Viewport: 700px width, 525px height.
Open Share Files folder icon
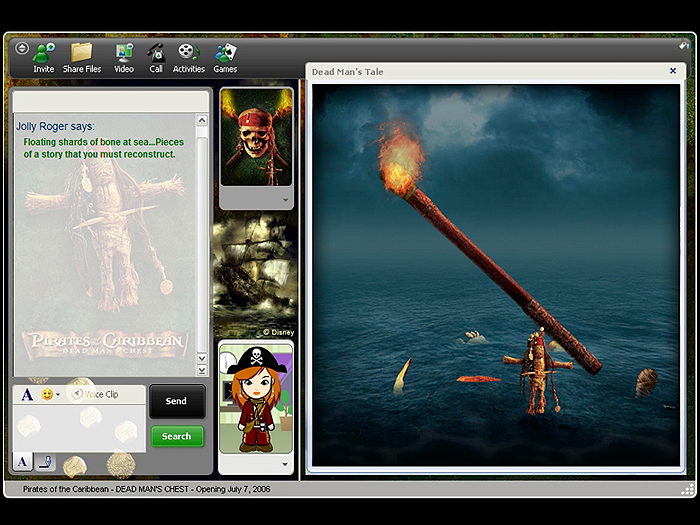click(81, 53)
